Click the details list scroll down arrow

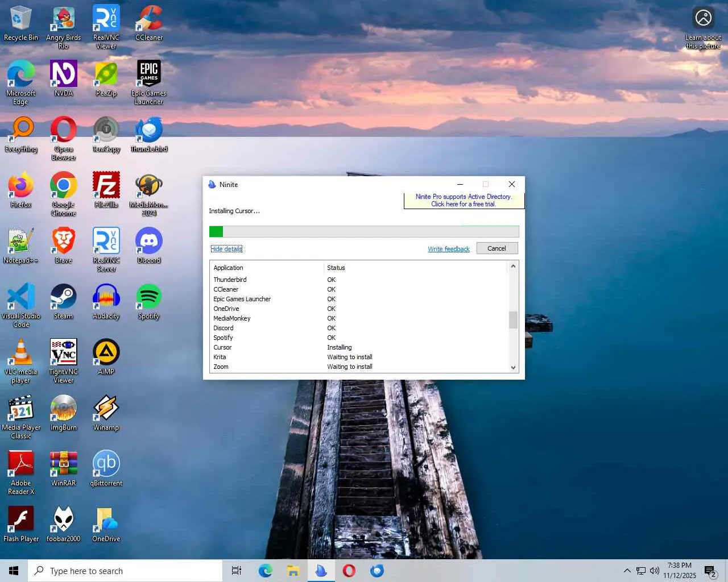coord(513,367)
